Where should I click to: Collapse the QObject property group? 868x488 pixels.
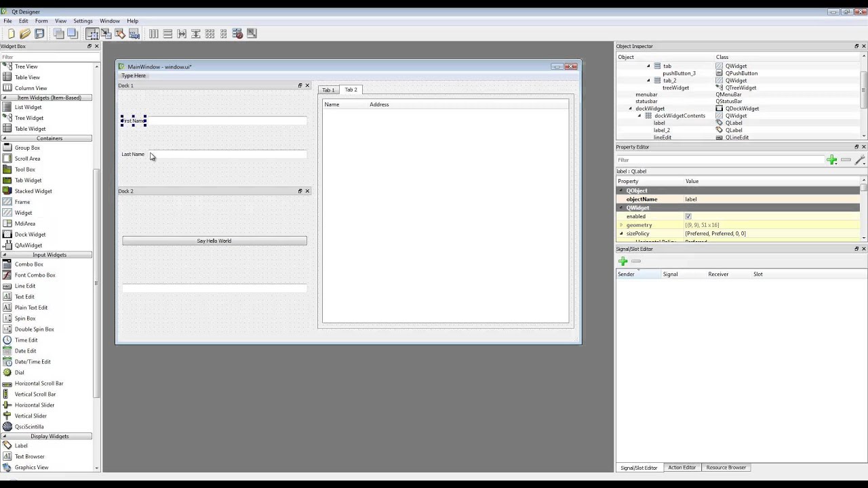point(621,190)
